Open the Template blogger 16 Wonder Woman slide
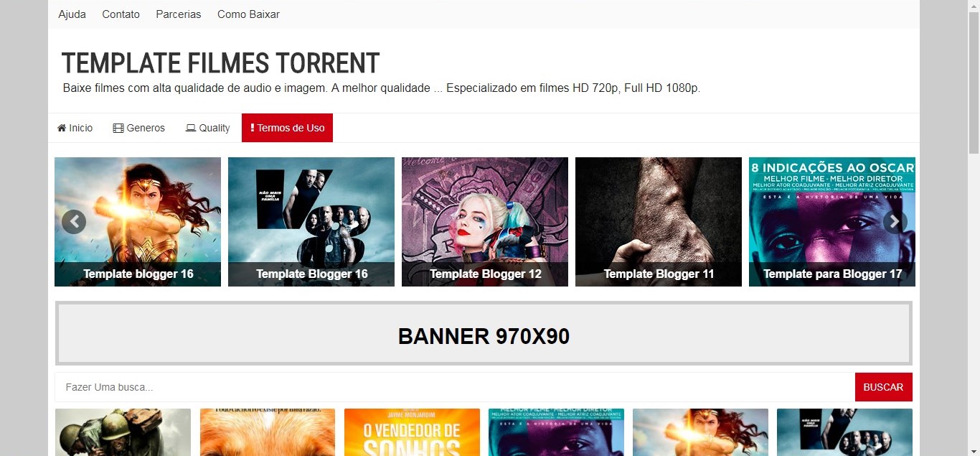The image size is (980, 456). click(x=138, y=222)
